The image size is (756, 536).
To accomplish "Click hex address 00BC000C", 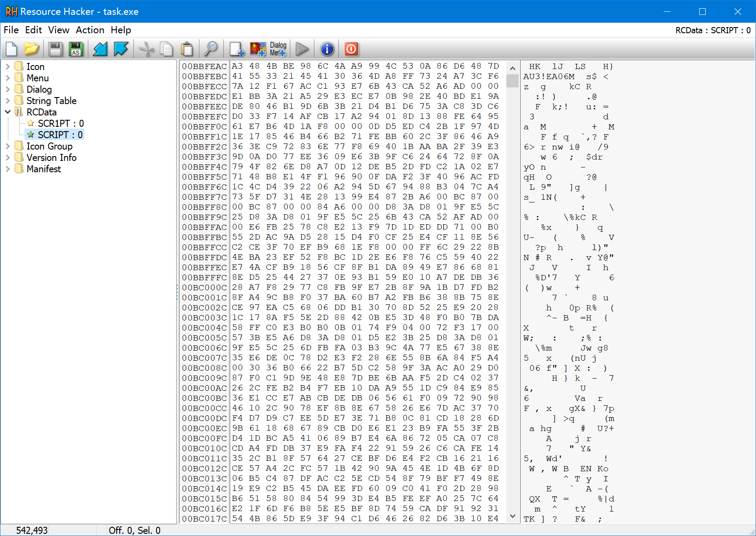I will (205, 288).
